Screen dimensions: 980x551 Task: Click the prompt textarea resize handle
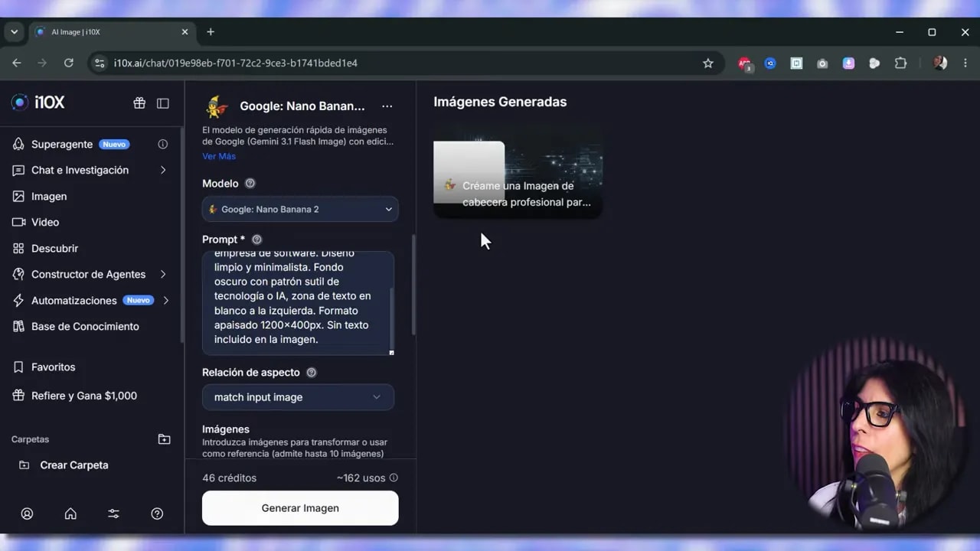(391, 352)
